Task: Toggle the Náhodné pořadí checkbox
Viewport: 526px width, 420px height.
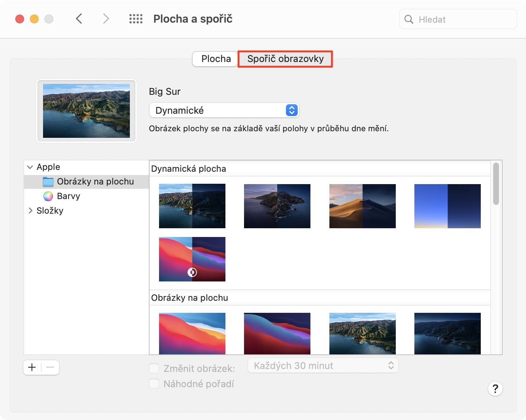Action: tap(154, 384)
